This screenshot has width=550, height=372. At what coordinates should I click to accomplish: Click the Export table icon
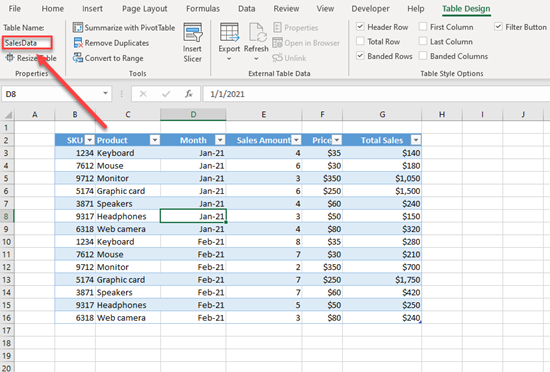[229, 33]
